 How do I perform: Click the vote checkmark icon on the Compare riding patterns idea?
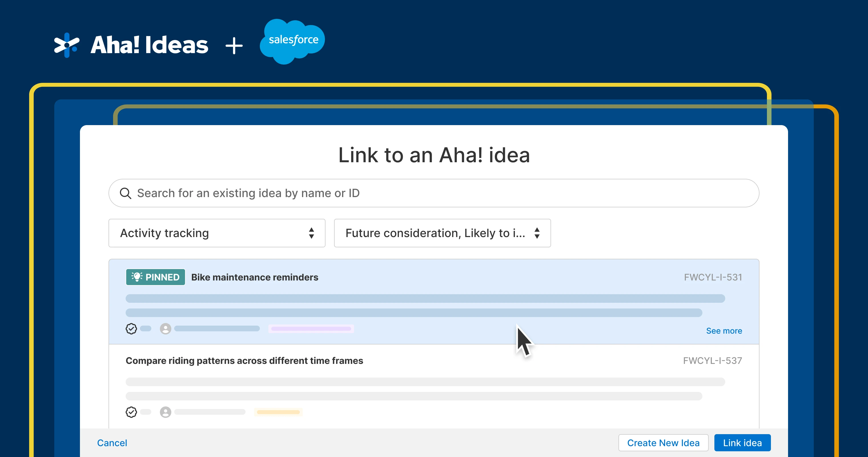131,412
